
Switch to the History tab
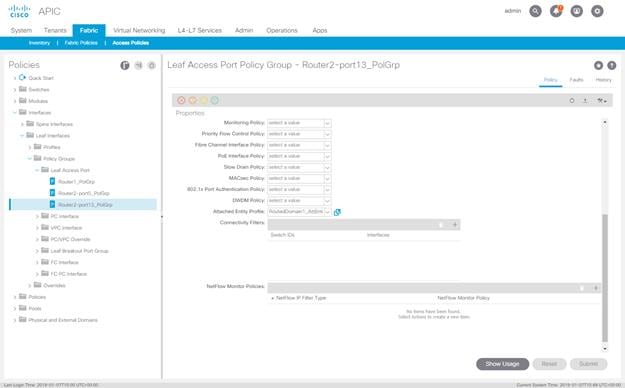click(x=603, y=80)
